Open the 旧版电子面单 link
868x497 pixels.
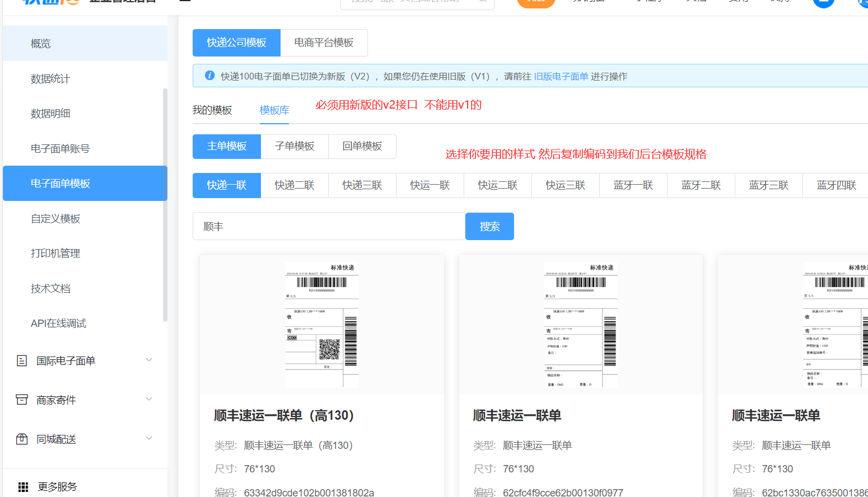(561, 76)
